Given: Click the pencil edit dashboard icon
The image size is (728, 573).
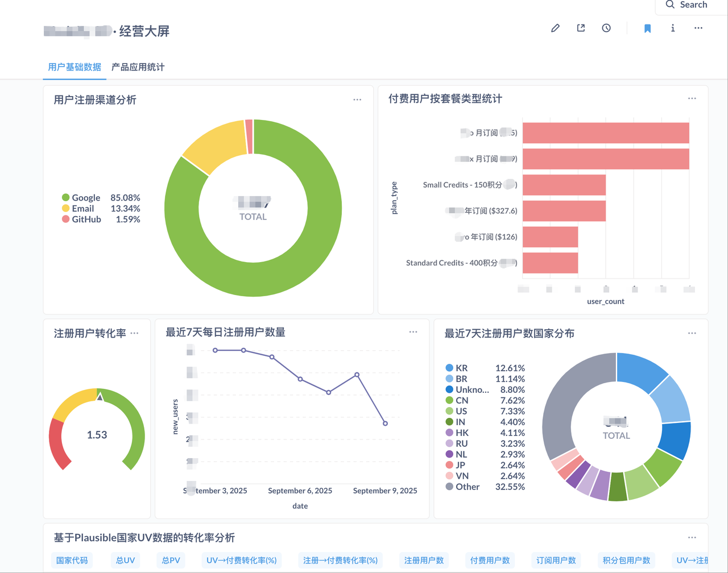Looking at the screenshot, I should (555, 28).
